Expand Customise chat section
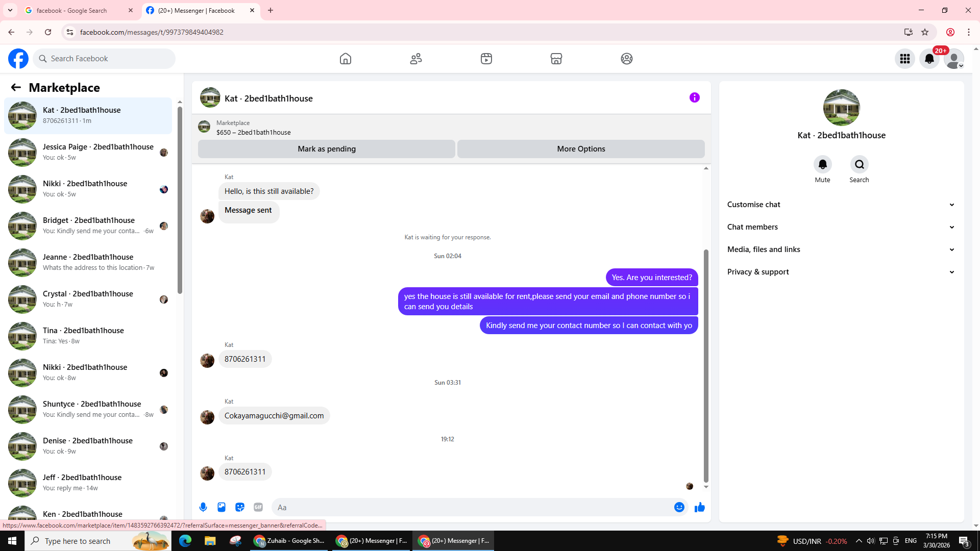This screenshot has width=980, height=551. tap(841, 205)
